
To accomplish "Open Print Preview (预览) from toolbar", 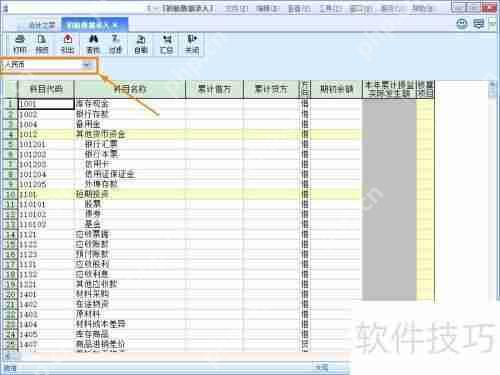I will click(42, 44).
